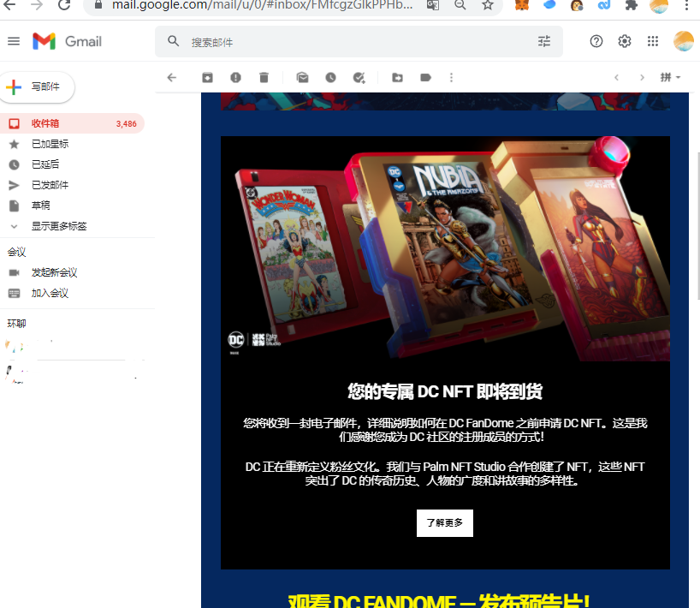Click the 3,486 inbox unread count
The width and height of the screenshot is (700, 608).
tap(127, 124)
